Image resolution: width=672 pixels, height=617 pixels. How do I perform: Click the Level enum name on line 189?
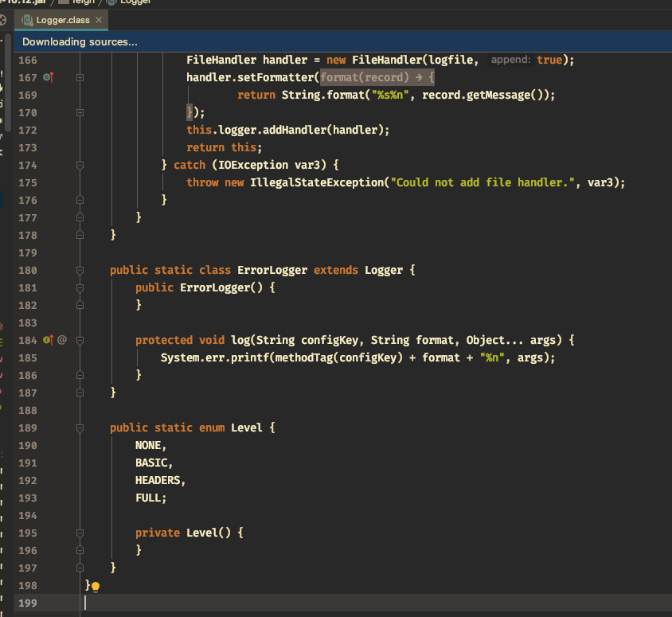(x=247, y=428)
